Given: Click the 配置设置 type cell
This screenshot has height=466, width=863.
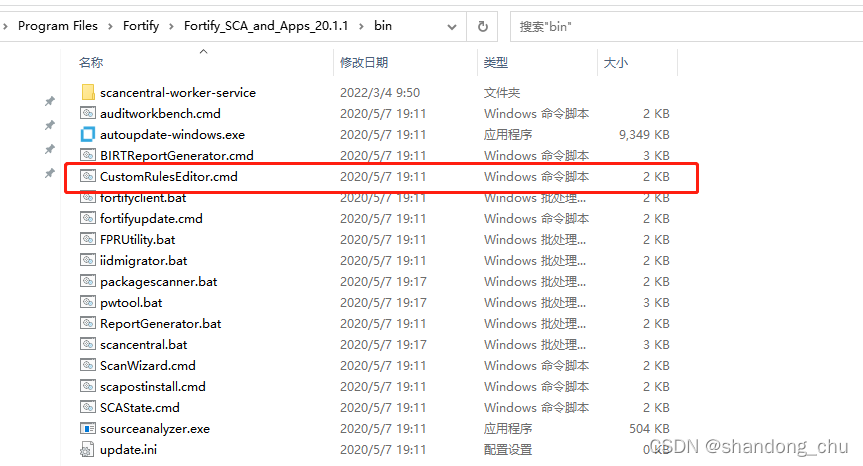Looking at the screenshot, I should click(508, 449).
